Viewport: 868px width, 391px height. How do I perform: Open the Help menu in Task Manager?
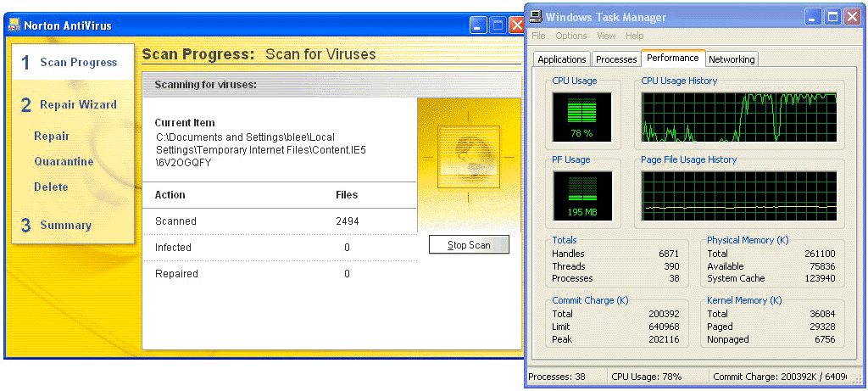pyautogui.click(x=635, y=36)
